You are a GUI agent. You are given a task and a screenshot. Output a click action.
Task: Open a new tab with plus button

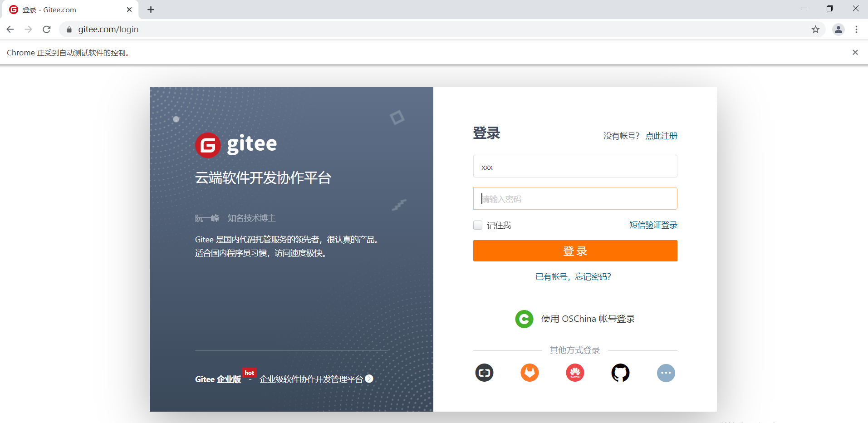pos(151,10)
